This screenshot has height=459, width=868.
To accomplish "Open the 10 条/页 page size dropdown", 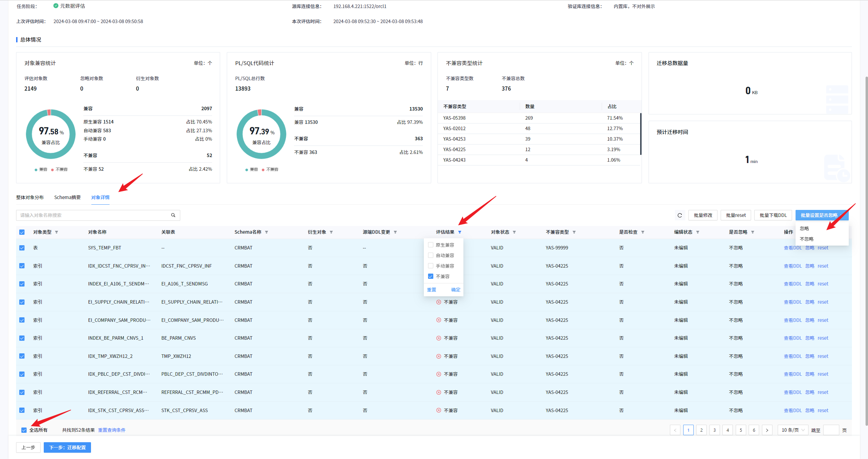I will pyautogui.click(x=793, y=430).
